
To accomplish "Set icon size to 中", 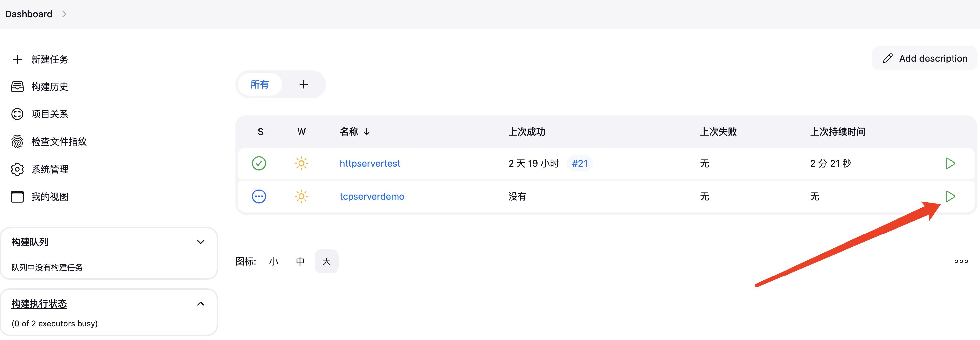I will point(300,261).
